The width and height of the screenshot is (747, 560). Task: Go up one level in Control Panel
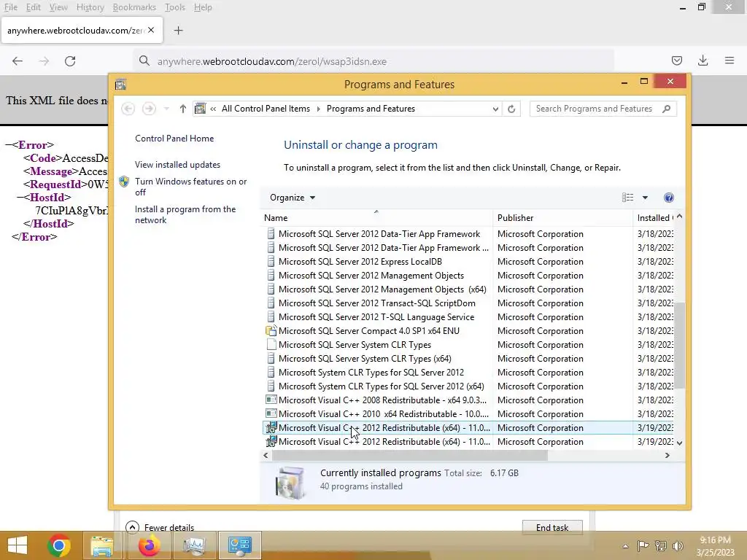[182, 109]
